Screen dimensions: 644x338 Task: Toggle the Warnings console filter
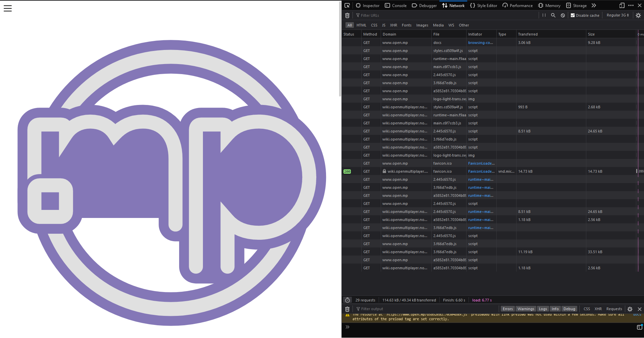point(526,309)
